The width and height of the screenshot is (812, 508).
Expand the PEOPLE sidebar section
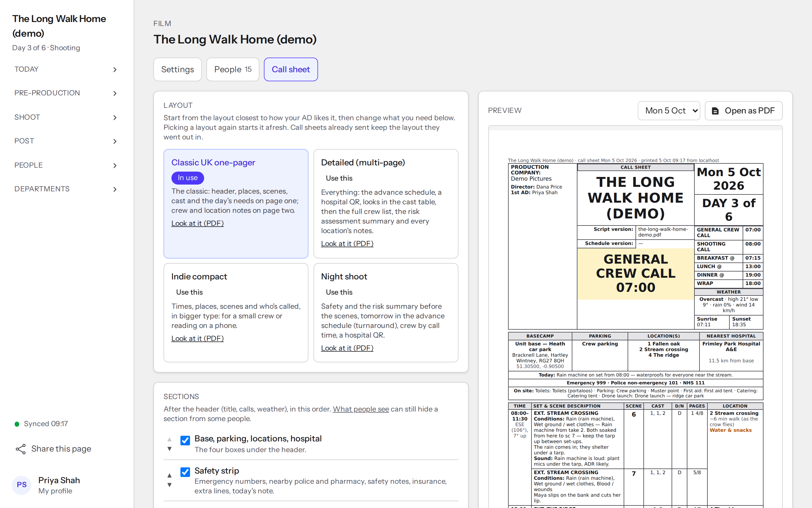click(x=66, y=165)
